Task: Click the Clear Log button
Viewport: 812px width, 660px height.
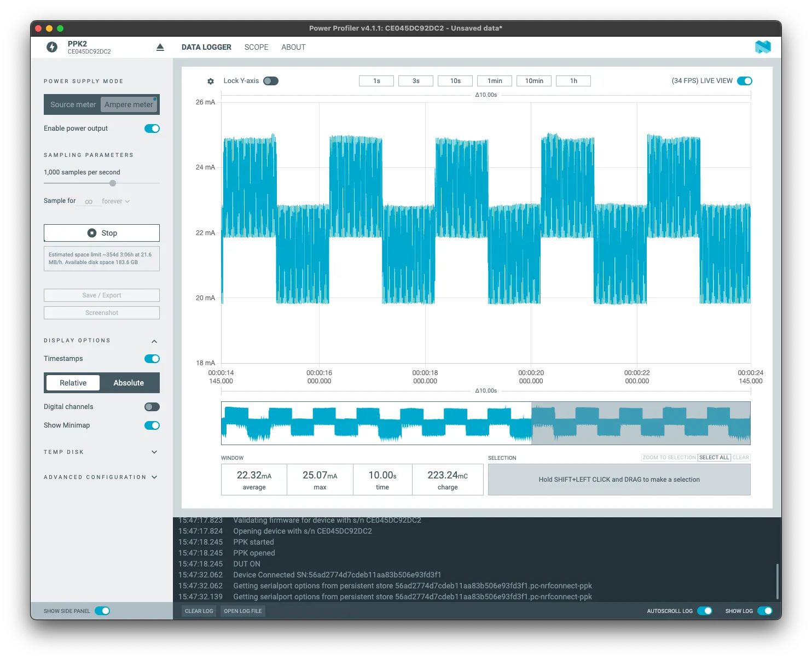Action: coord(199,611)
